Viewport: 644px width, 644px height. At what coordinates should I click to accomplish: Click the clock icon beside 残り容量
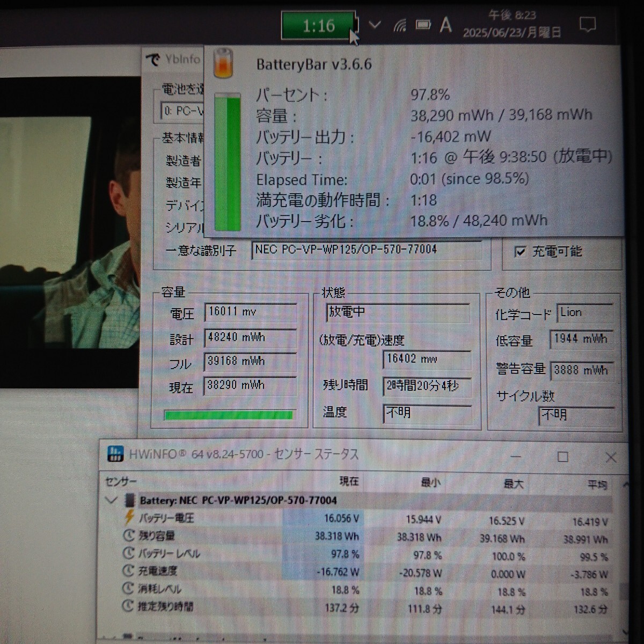(x=128, y=535)
